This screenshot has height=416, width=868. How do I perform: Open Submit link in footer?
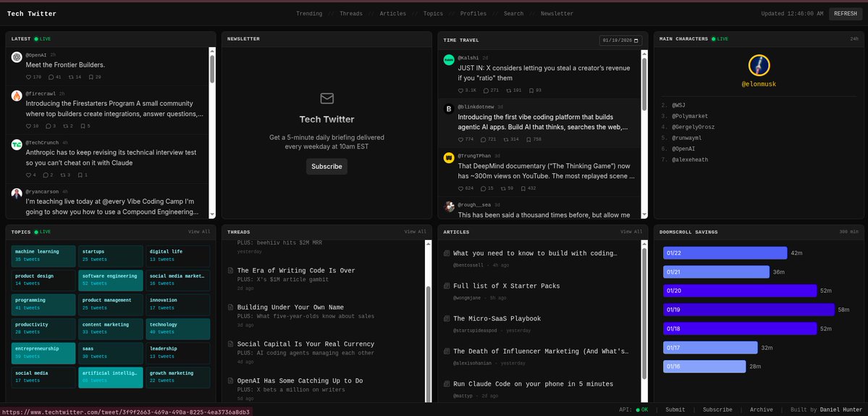(x=675, y=410)
